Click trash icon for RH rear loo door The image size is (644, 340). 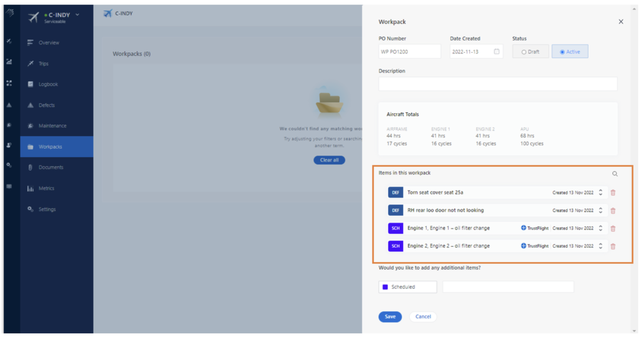[x=613, y=211]
